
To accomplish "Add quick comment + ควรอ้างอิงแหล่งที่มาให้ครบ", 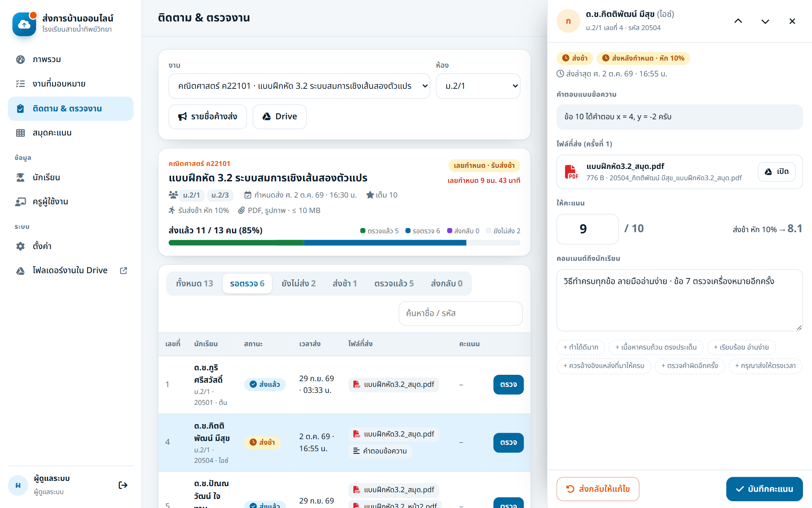I will [x=604, y=366].
